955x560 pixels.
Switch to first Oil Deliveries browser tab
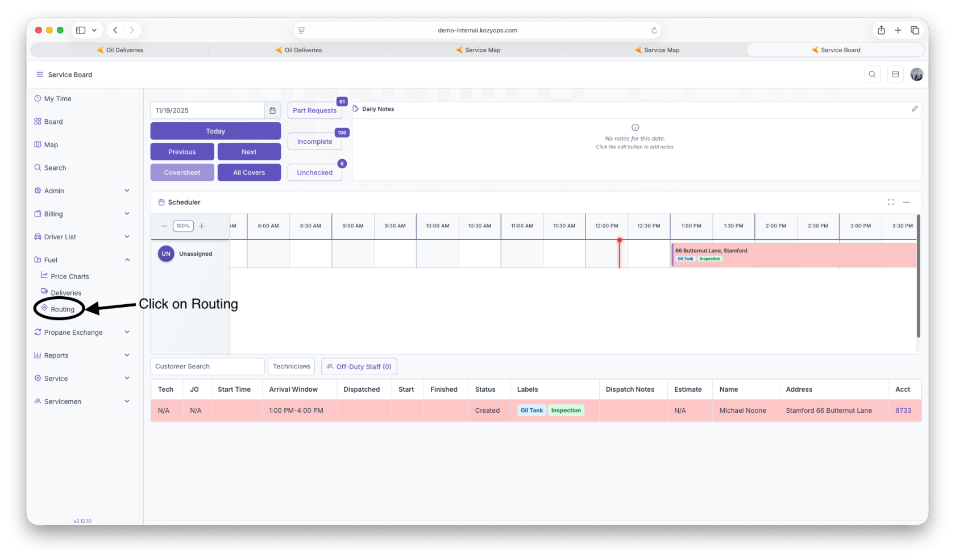click(x=120, y=50)
